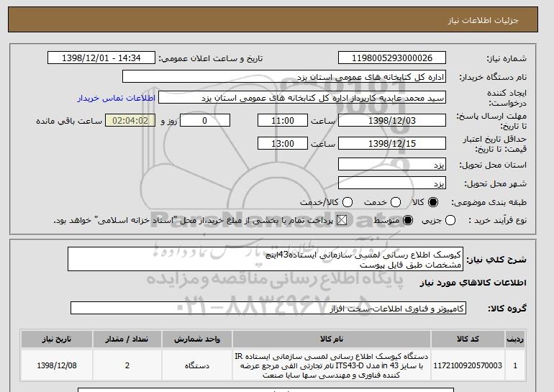Screen dimensions: 554x392
Task: Click the delivery province field یزد
Action: 392,165
